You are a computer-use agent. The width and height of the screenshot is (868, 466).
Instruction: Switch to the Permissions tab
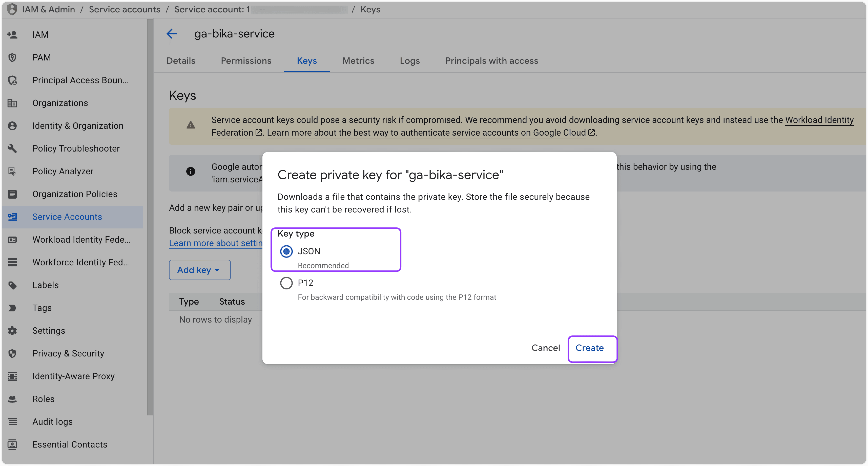coord(246,61)
